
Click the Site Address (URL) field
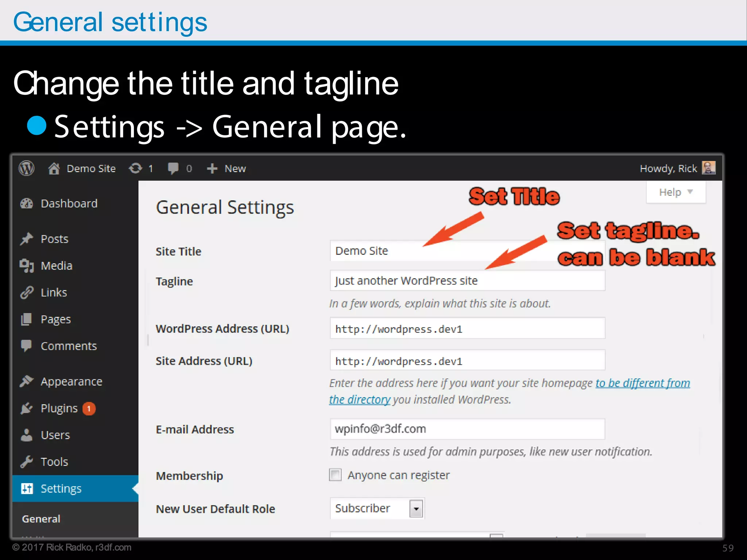coord(467,360)
